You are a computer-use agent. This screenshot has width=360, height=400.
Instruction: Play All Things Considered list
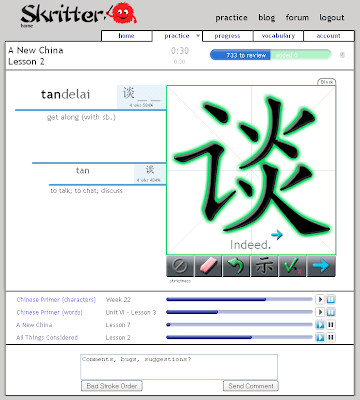[x=320, y=337]
